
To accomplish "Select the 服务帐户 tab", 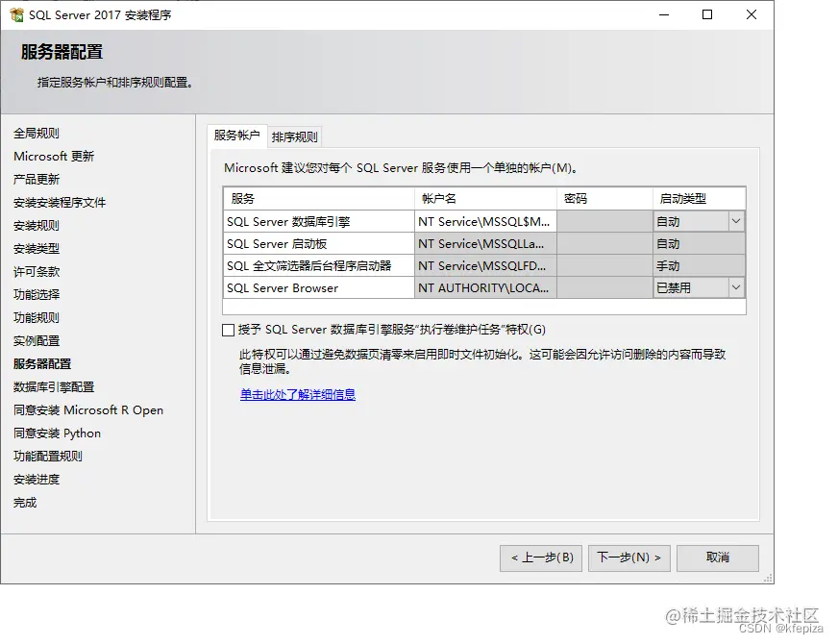I will coord(239,136).
